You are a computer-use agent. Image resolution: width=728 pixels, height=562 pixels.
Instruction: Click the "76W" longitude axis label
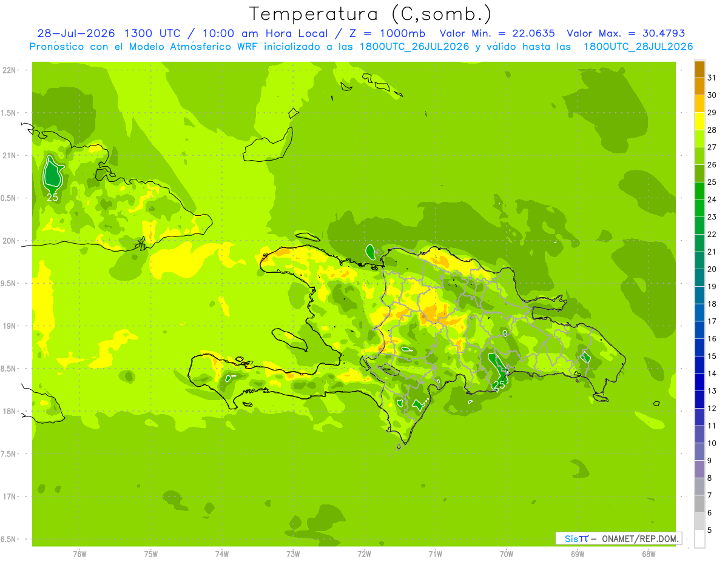(x=79, y=554)
